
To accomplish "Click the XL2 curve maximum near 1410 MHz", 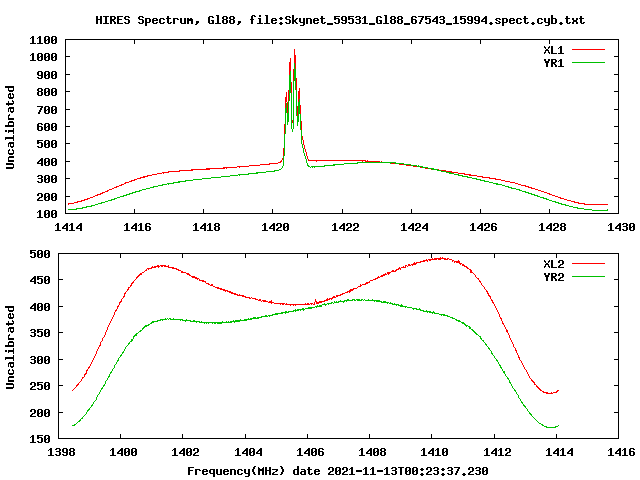I will pos(441,258).
